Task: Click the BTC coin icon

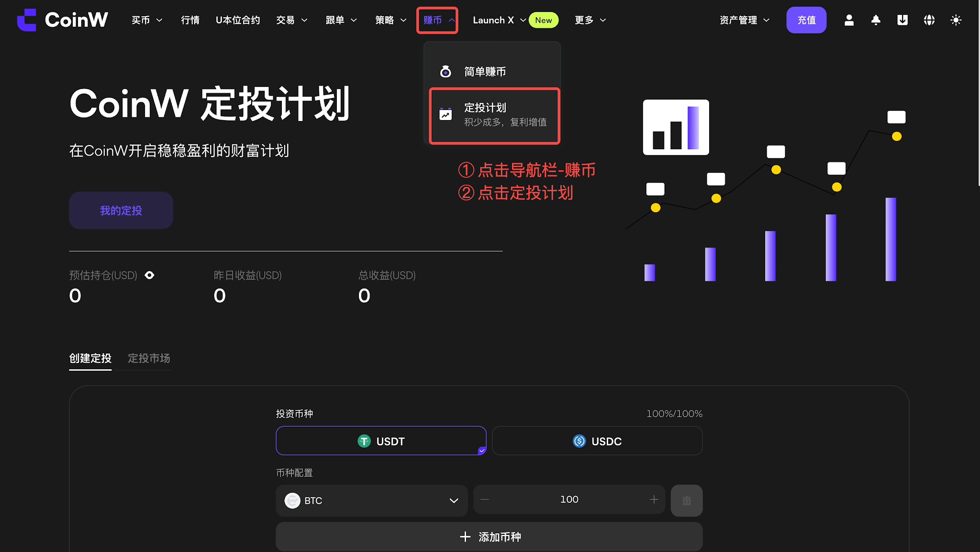Action: pos(292,500)
